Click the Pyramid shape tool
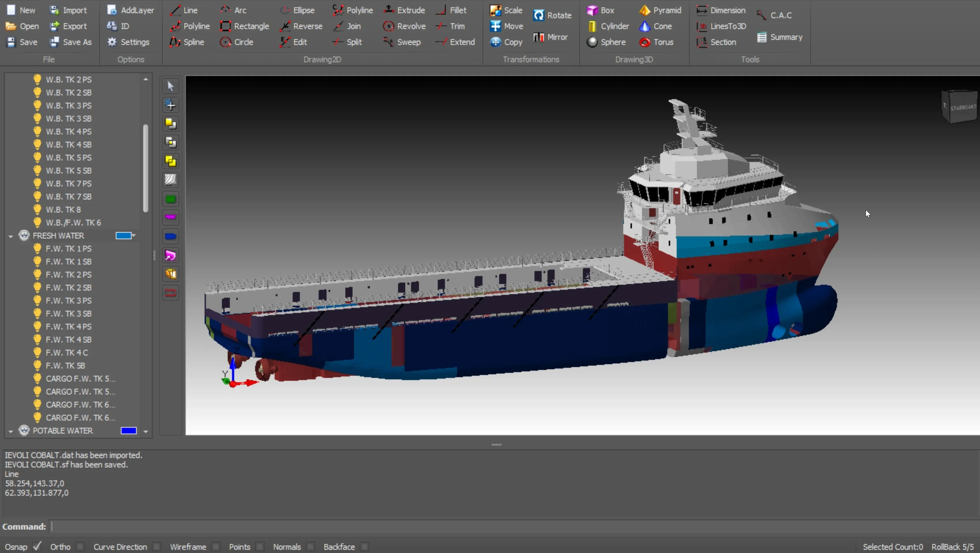The width and height of the screenshot is (980, 553). pyautogui.click(x=660, y=10)
